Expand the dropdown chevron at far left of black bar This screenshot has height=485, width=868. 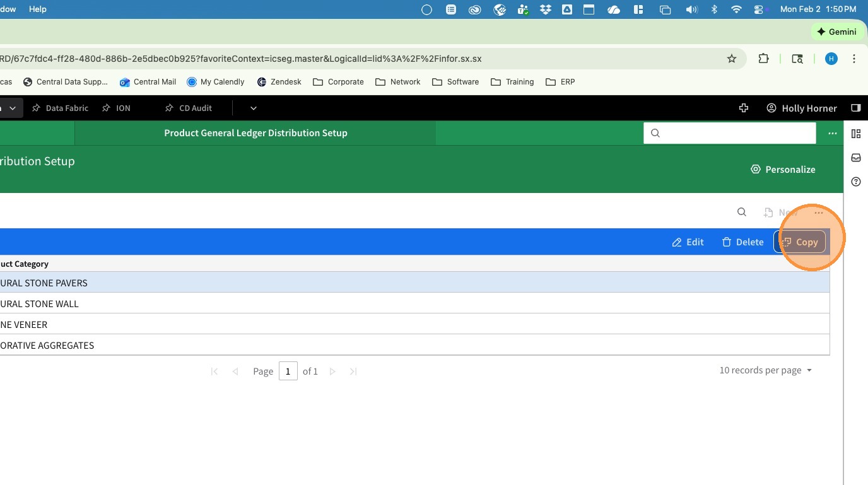click(13, 108)
